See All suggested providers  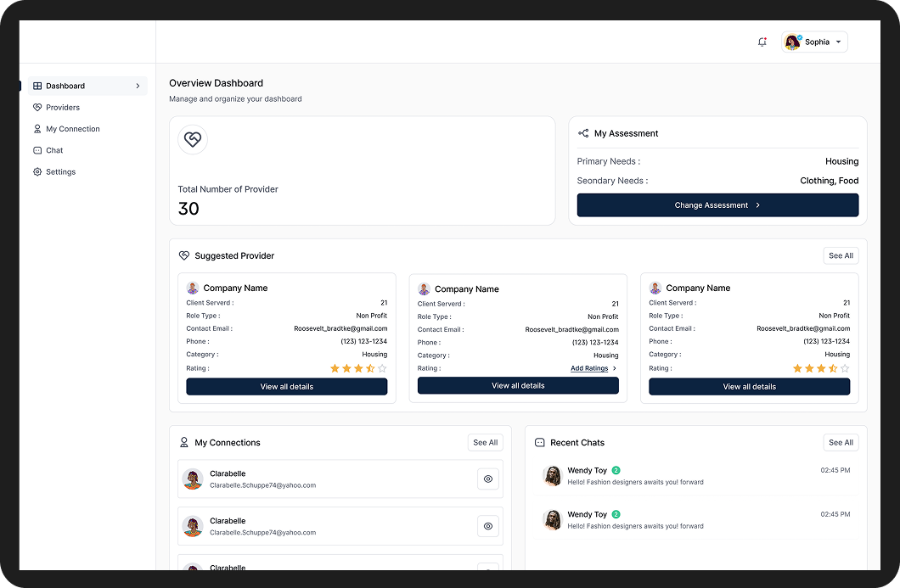click(841, 256)
